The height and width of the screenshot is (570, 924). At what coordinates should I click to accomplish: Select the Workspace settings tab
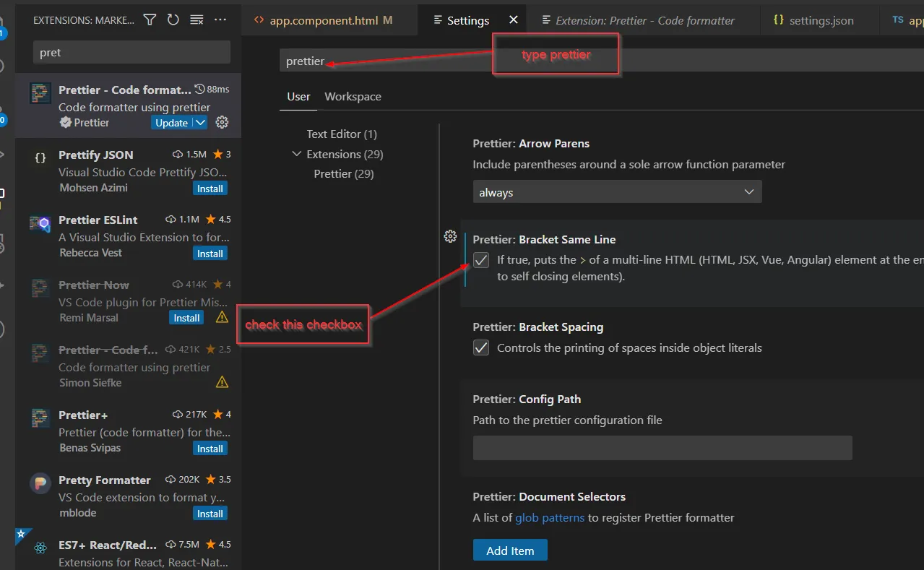pos(353,96)
